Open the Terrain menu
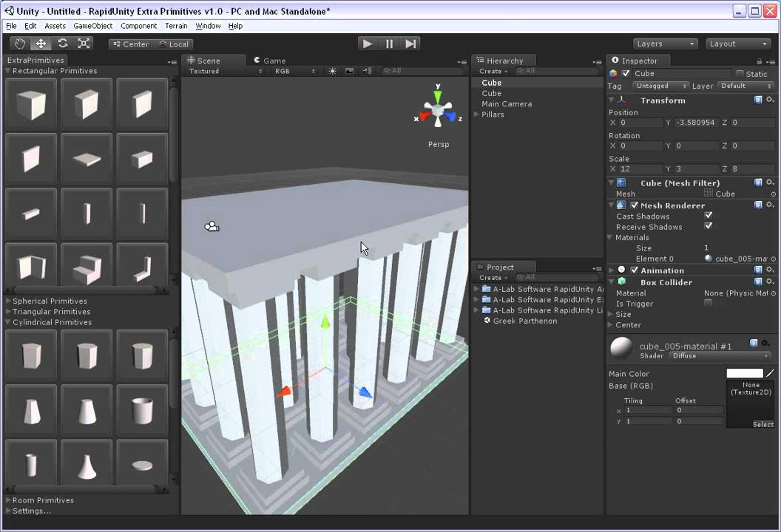Viewport: 781px width, 532px height. [176, 26]
